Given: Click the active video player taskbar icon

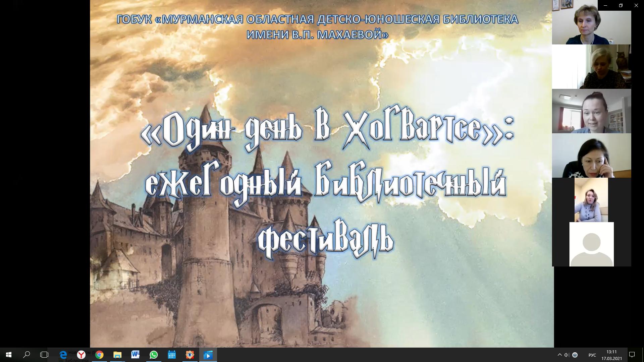Looking at the screenshot, I should [x=208, y=355].
